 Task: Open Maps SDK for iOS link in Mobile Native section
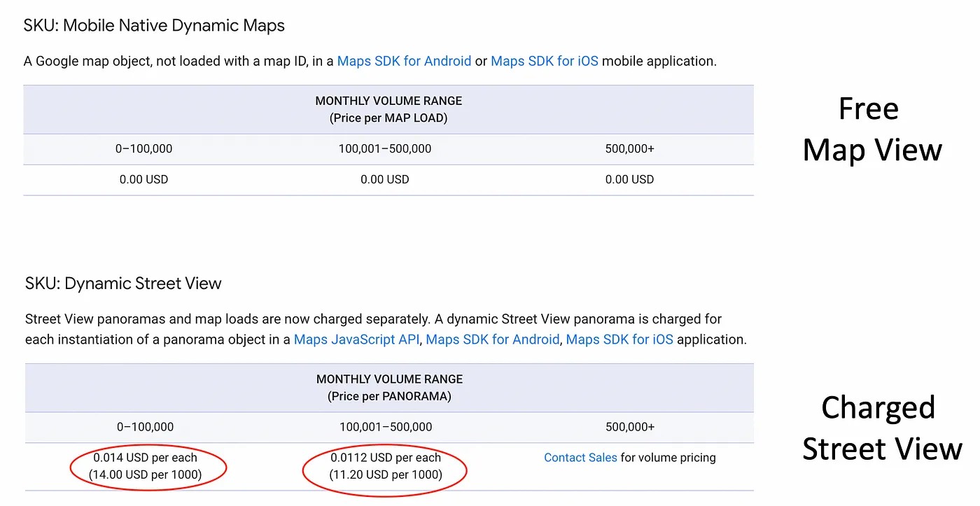point(545,61)
